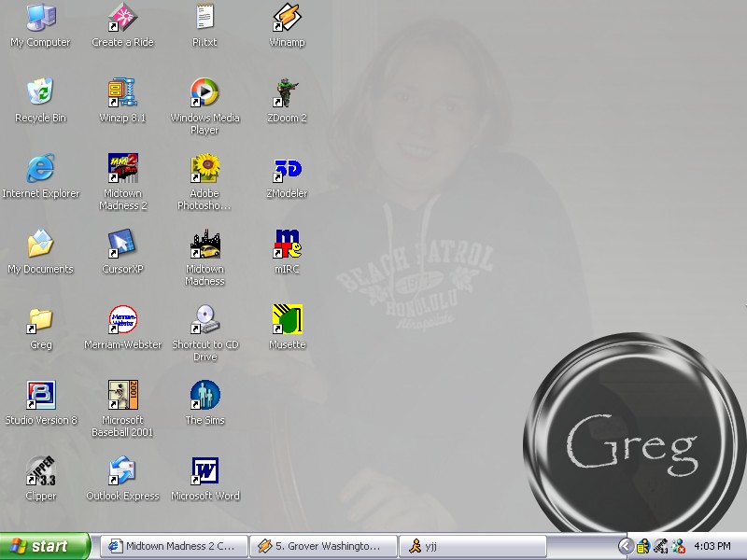Click the Start button
747x560 pixels.
(45, 546)
